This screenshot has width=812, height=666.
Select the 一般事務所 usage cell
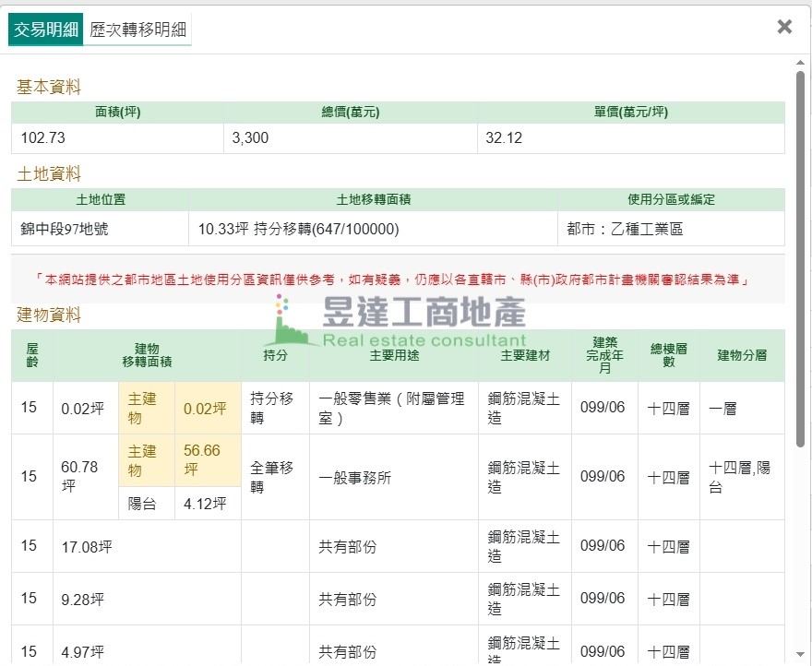pos(354,477)
